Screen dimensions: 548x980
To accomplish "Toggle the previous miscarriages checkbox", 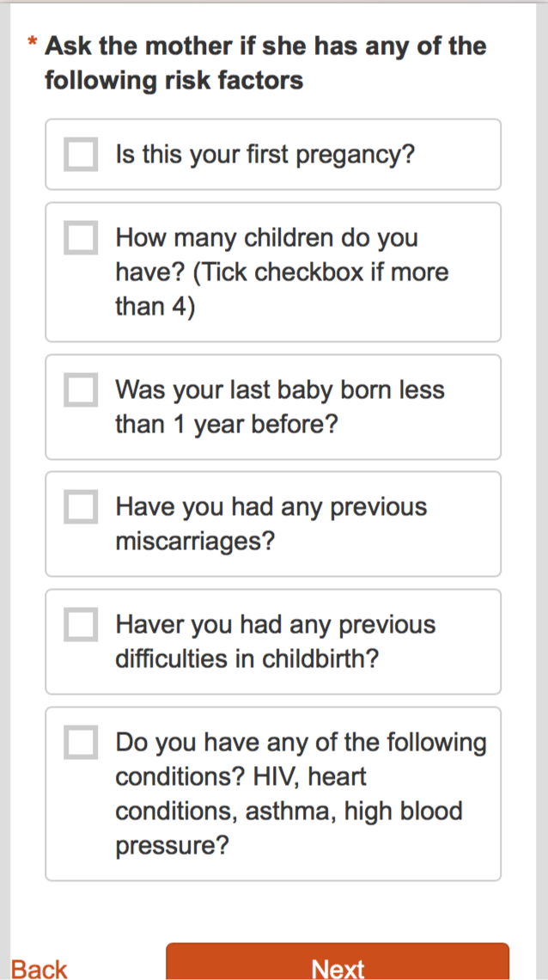I will [x=81, y=507].
